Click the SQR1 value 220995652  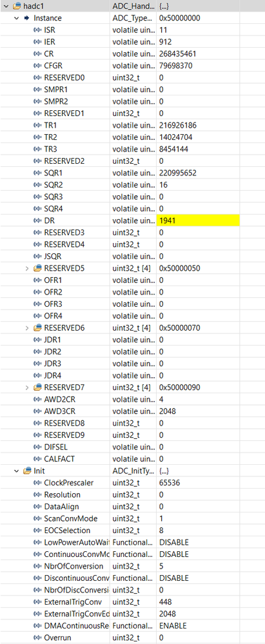[177, 173]
